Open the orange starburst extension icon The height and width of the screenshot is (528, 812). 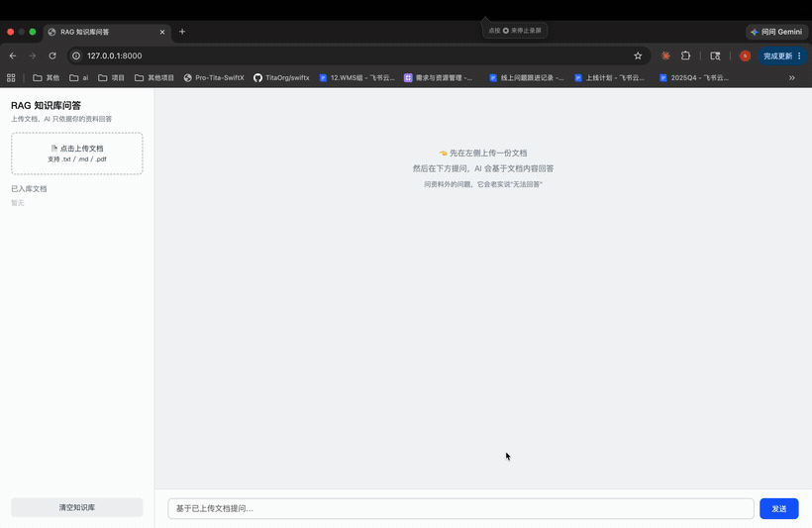(666, 55)
